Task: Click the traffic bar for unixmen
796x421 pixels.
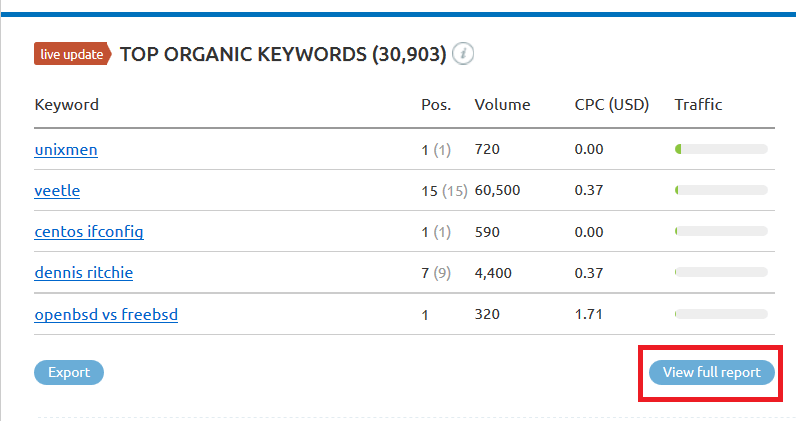Action: pos(721,149)
